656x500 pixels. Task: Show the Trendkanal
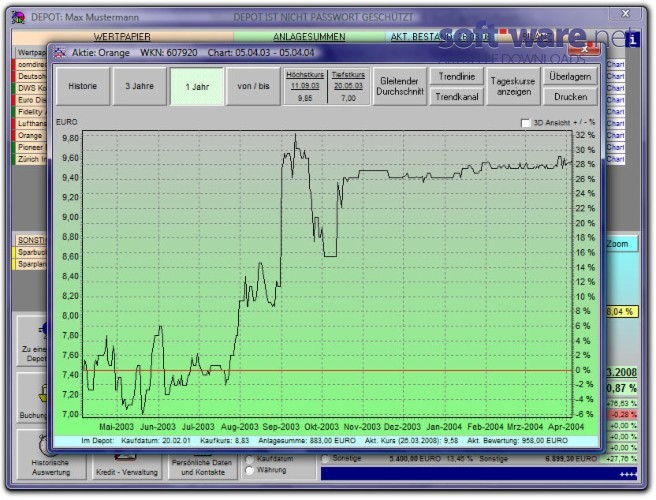point(456,97)
